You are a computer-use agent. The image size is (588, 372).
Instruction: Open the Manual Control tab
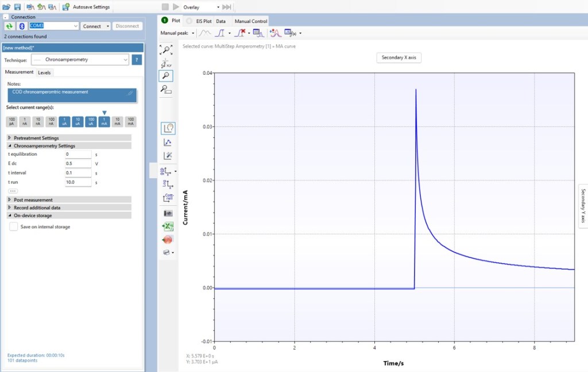tap(251, 21)
